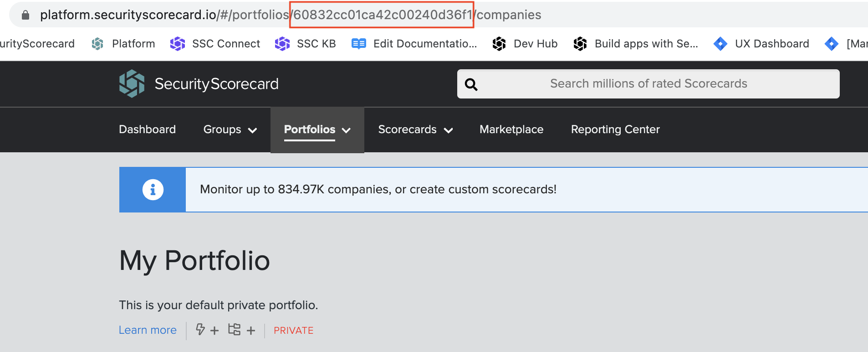The image size is (868, 352).
Task: Open the SSC Connect bookmark
Action: [215, 44]
